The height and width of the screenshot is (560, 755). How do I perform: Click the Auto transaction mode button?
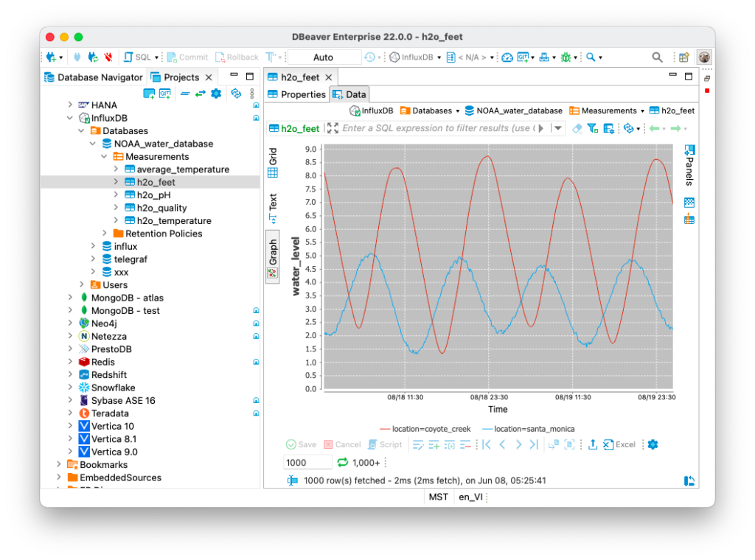point(323,57)
